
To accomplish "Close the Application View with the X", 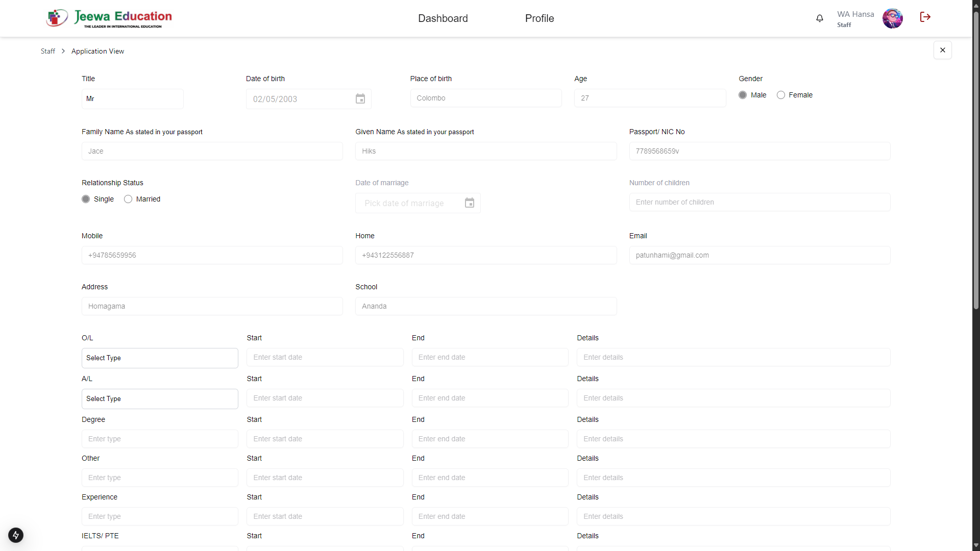I will 942,49.
